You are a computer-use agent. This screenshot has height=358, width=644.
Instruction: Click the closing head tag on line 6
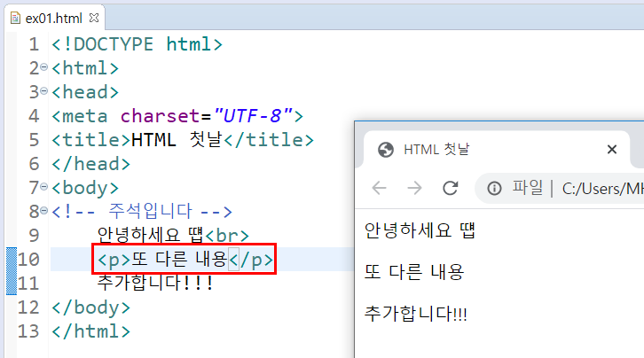click(90, 164)
